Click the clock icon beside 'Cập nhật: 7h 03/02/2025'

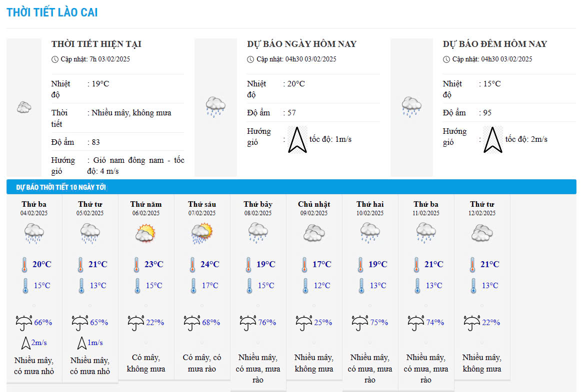(55, 59)
